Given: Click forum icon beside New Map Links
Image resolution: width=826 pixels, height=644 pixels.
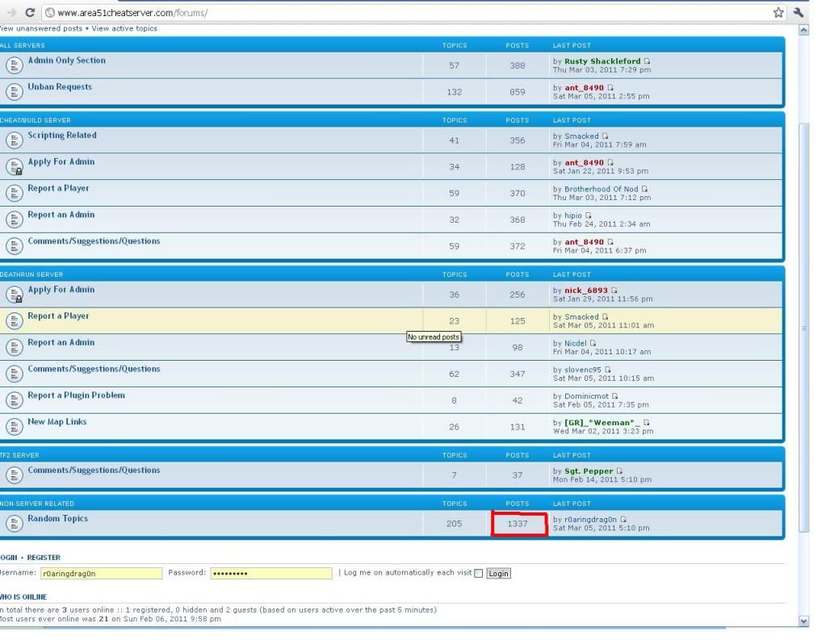Looking at the screenshot, I should (x=15, y=427).
